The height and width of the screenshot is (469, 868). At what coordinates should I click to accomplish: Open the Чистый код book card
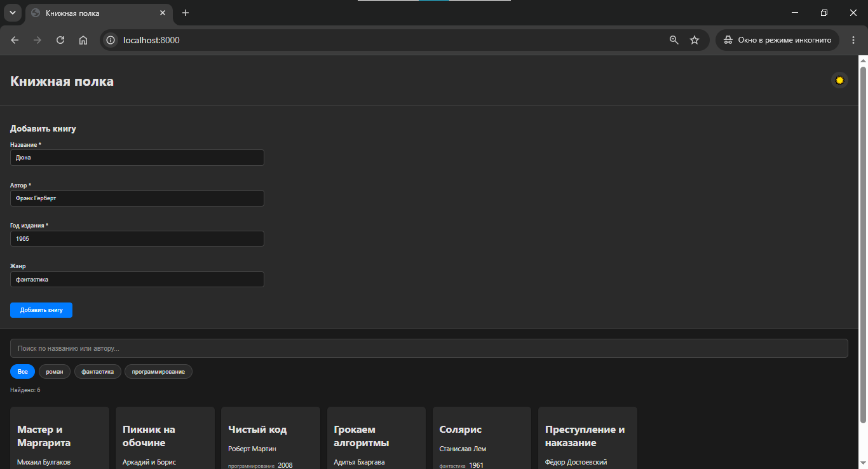coord(271,438)
